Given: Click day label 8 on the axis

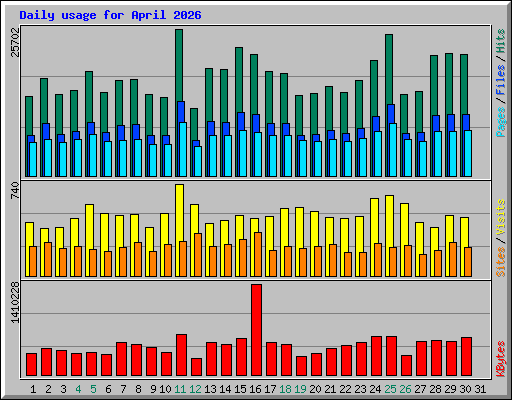Looking at the screenshot, I should pyautogui.click(x=138, y=389).
